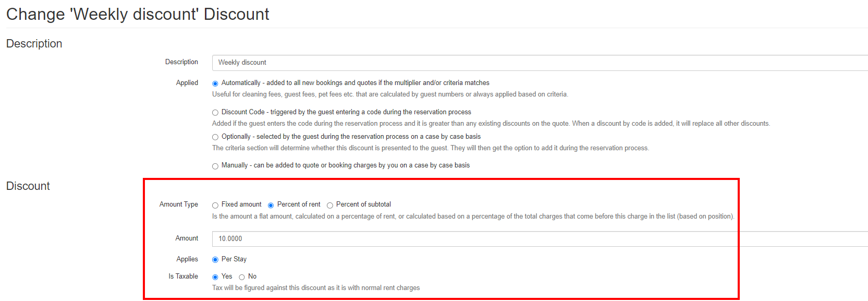This screenshot has height=301, width=868.
Task: Click the 'Applies' field label
Action: tap(187, 259)
